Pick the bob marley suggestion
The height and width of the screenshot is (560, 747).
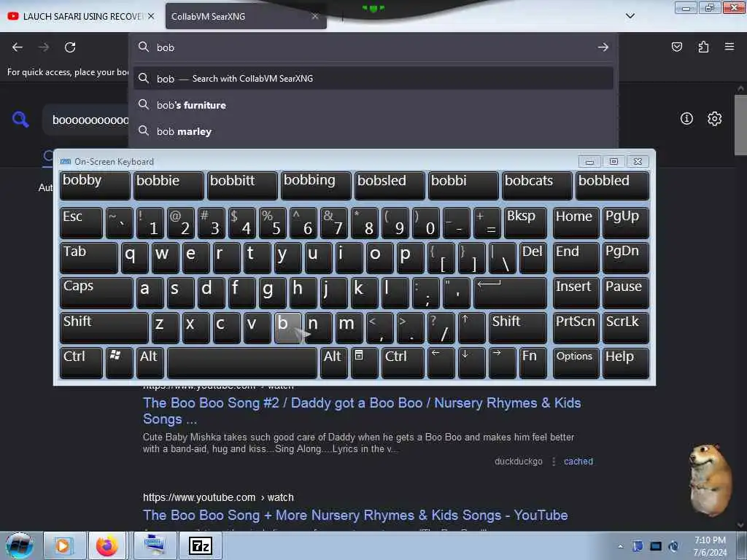[x=373, y=131]
